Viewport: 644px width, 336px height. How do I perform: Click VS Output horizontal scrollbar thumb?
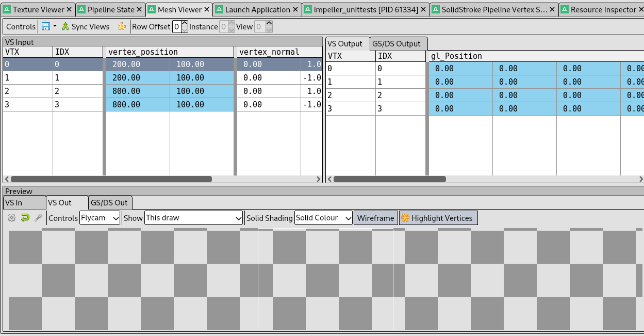coord(389,179)
